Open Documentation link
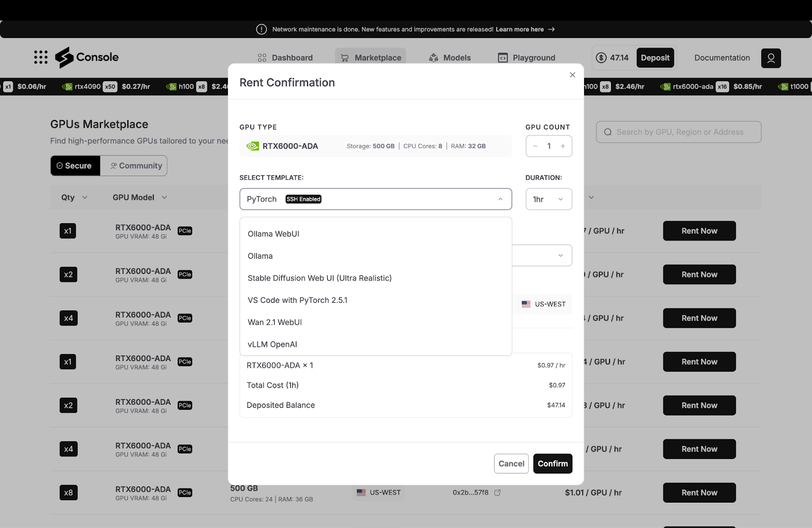Screen dimensions: 812x528 point(722,58)
